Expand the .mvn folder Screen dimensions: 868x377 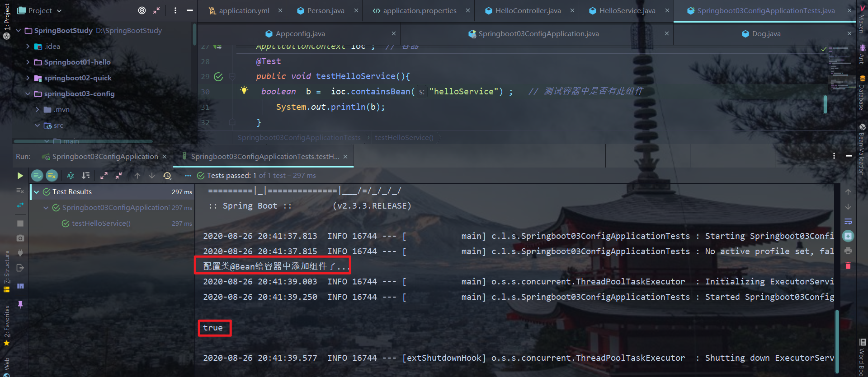[38, 110]
